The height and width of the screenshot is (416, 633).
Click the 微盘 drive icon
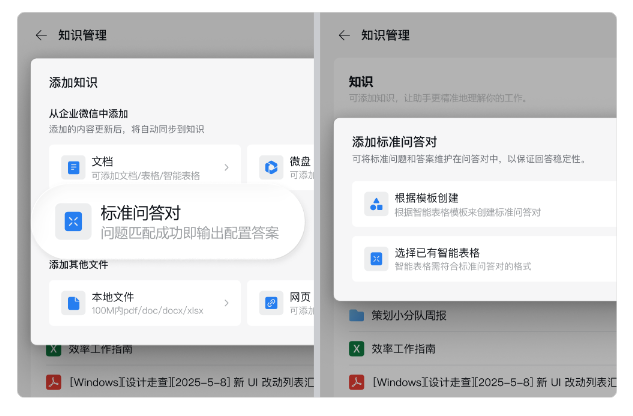point(270,168)
